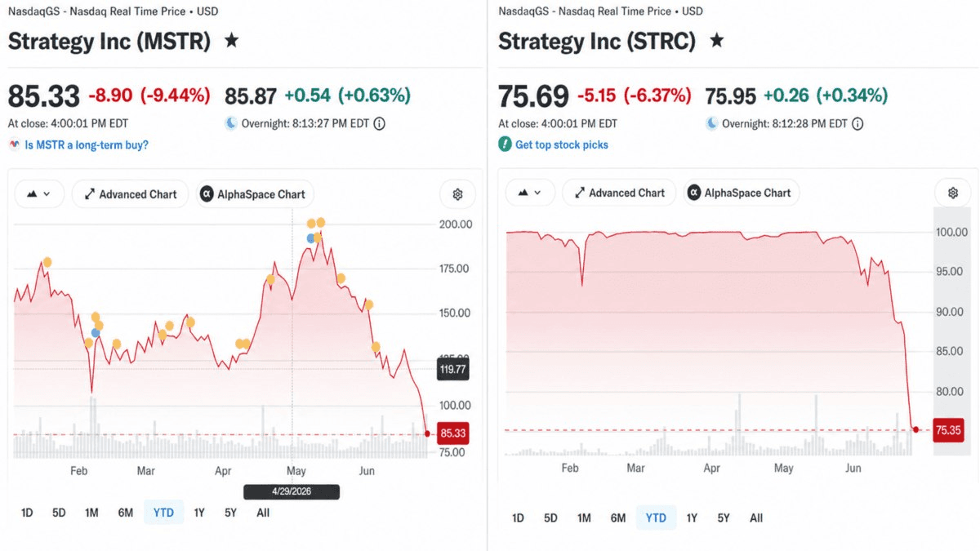Select All range on MSTR chart
This screenshot has width=980, height=551.
(x=263, y=513)
